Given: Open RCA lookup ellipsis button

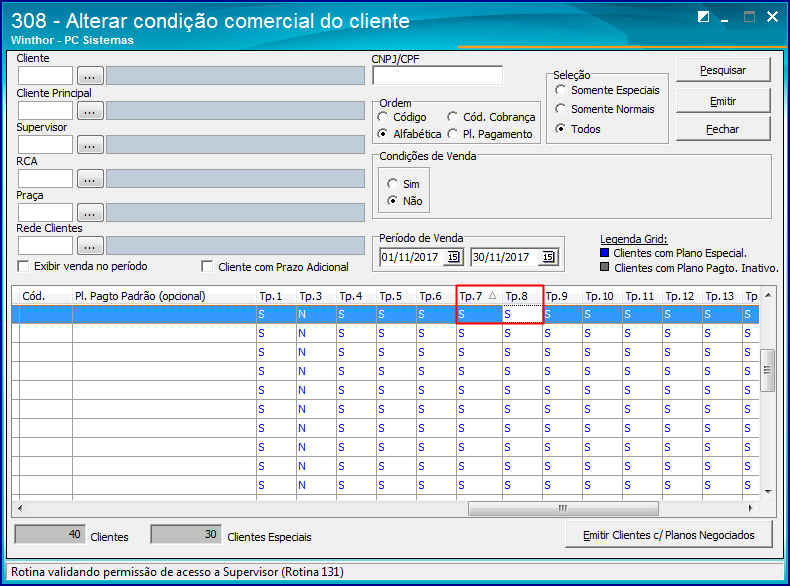Looking at the screenshot, I should point(90,179).
